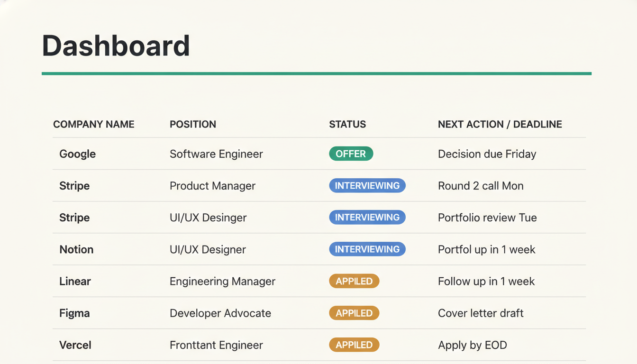Click the OFFER status badge for Google

point(351,154)
